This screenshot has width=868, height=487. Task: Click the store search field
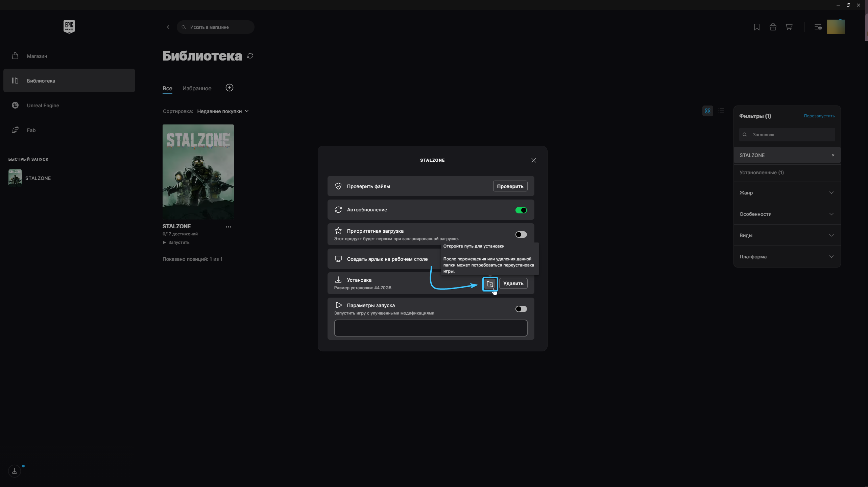click(x=215, y=27)
